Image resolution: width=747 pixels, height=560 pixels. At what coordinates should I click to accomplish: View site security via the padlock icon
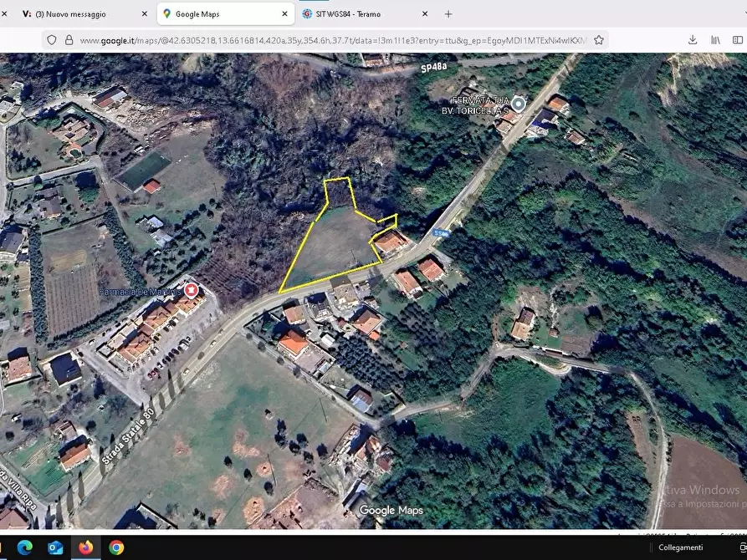(x=69, y=39)
